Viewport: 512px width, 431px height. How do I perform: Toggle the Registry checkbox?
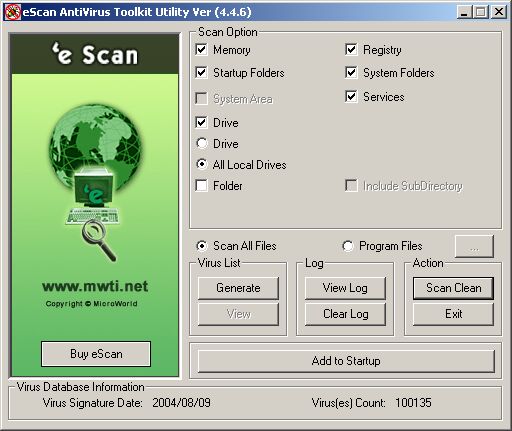(351, 50)
